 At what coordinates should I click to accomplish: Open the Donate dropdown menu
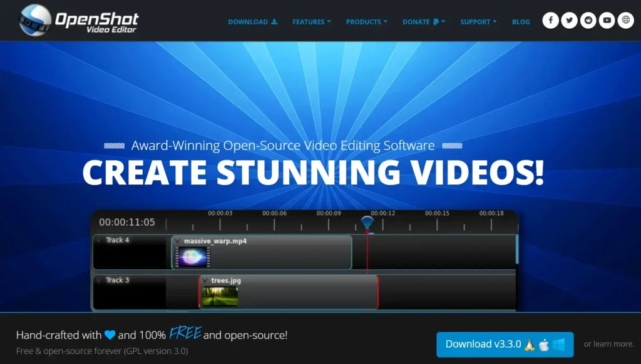tap(424, 22)
